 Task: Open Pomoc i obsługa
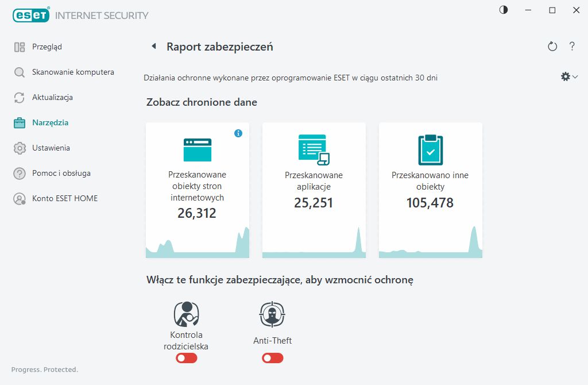61,174
